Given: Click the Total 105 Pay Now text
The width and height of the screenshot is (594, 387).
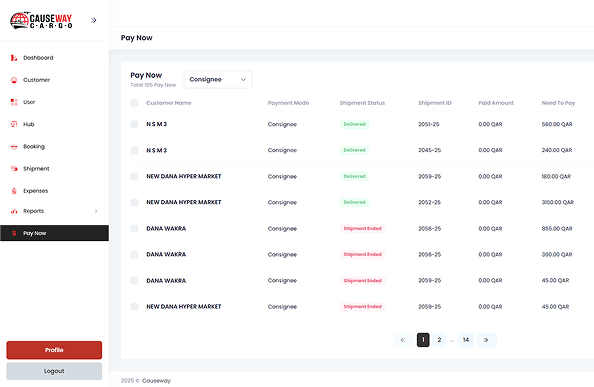Looking at the screenshot, I should point(153,85).
